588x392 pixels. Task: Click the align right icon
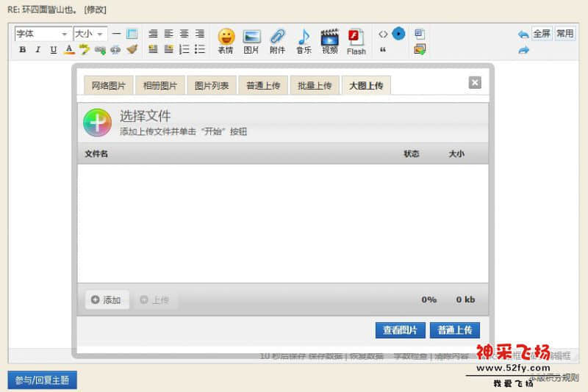[200, 34]
